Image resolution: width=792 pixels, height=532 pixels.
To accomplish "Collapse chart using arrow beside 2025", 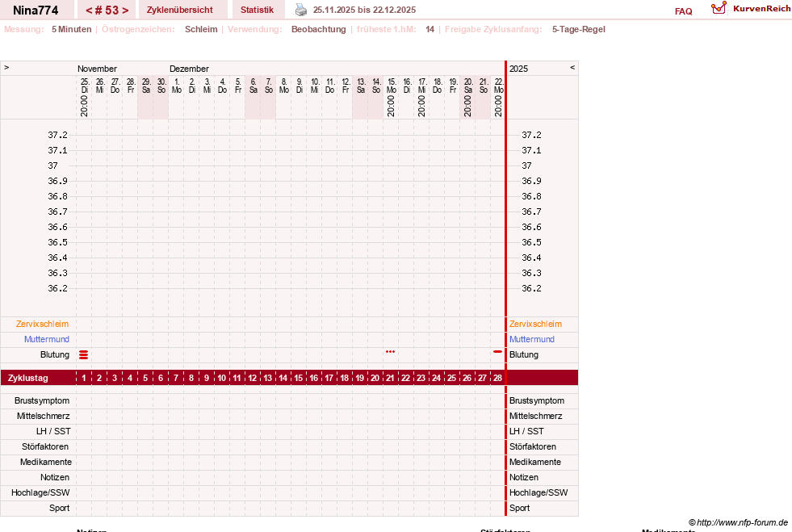I will tap(572, 67).
